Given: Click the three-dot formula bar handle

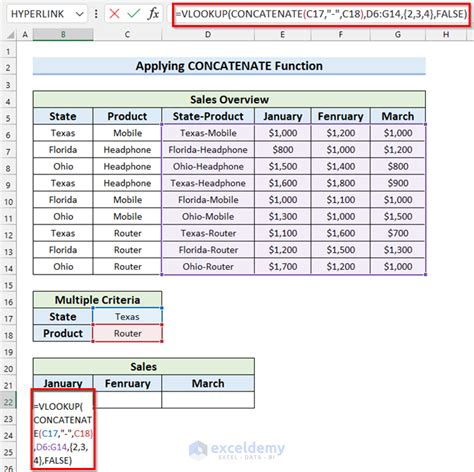Looking at the screenshot, I should (96, 14).
